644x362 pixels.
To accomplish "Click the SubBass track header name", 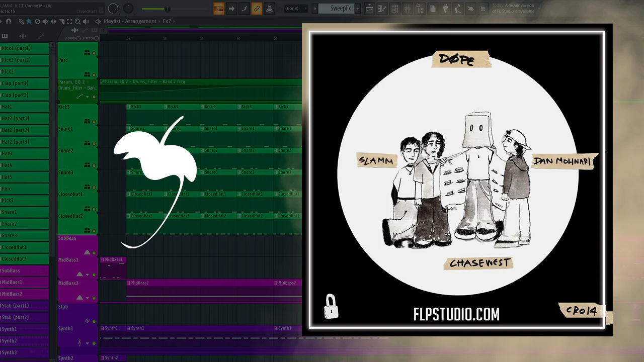I will pyautogui.click(x=67, y=238).
